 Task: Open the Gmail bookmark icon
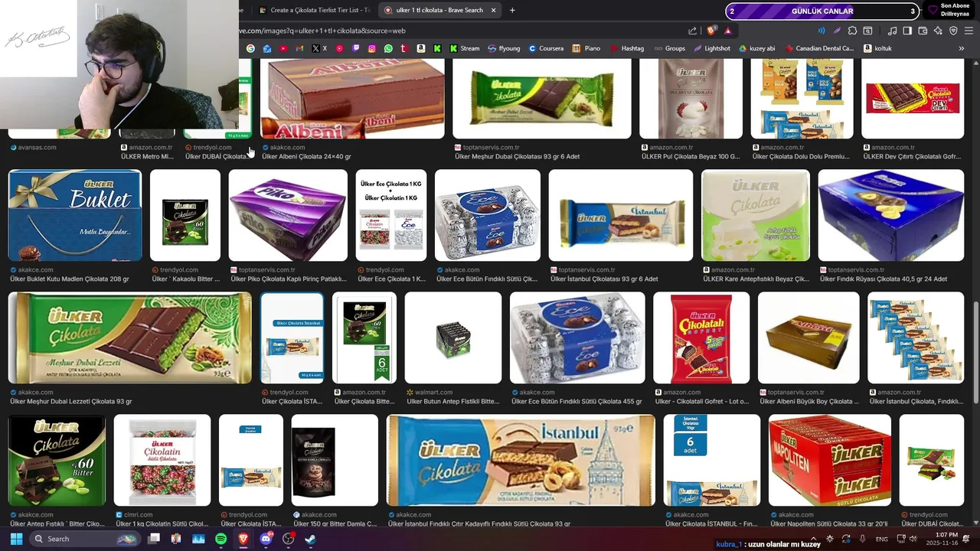pos(299,48)
